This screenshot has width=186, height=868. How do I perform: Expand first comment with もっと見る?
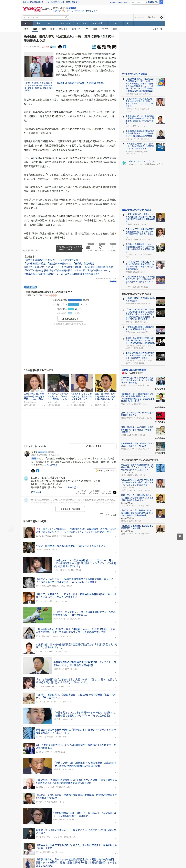pyautogui.click(x=52, y=465)
